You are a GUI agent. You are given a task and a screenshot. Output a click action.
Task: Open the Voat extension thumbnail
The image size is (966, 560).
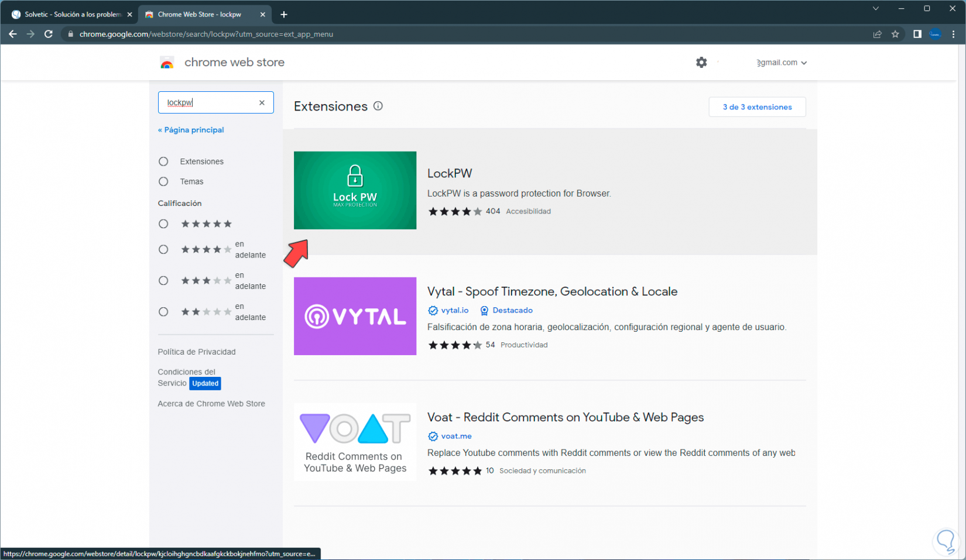click(355, 442)
